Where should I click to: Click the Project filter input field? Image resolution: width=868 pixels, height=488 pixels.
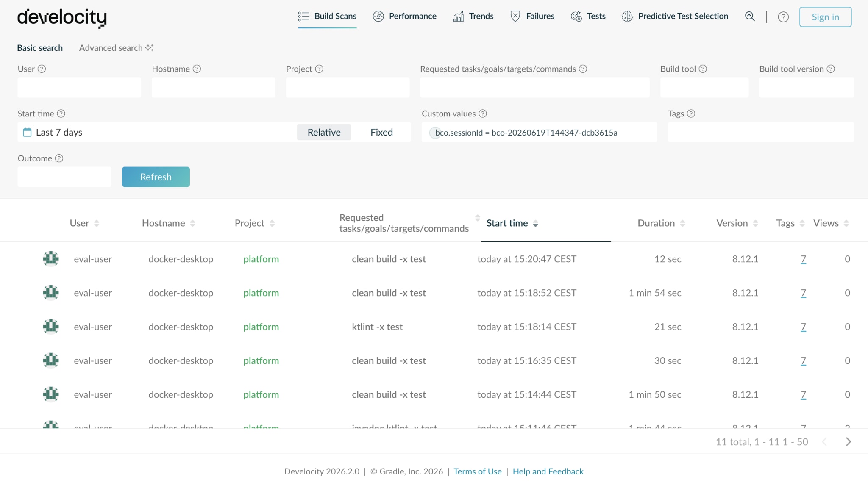(x=348, y=87)
